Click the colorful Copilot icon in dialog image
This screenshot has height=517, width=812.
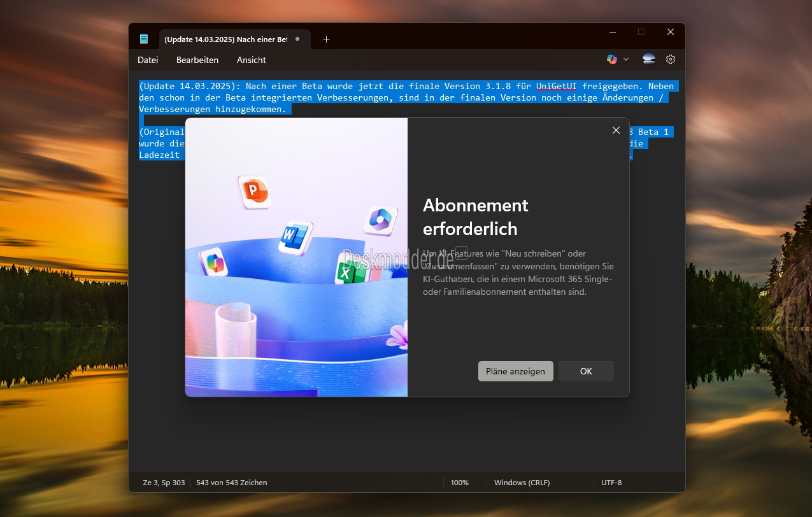pyautogui.click(x=213, y=262)
